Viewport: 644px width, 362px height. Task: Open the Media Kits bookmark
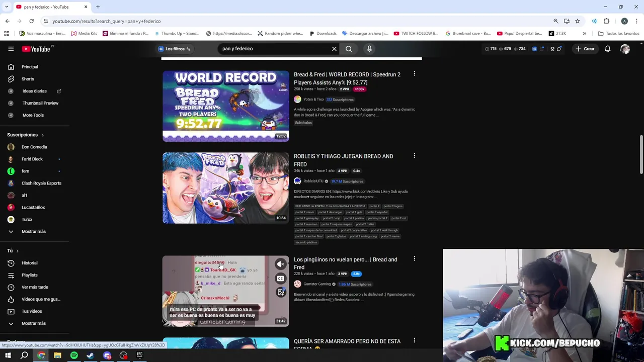[x=84, y=34]
